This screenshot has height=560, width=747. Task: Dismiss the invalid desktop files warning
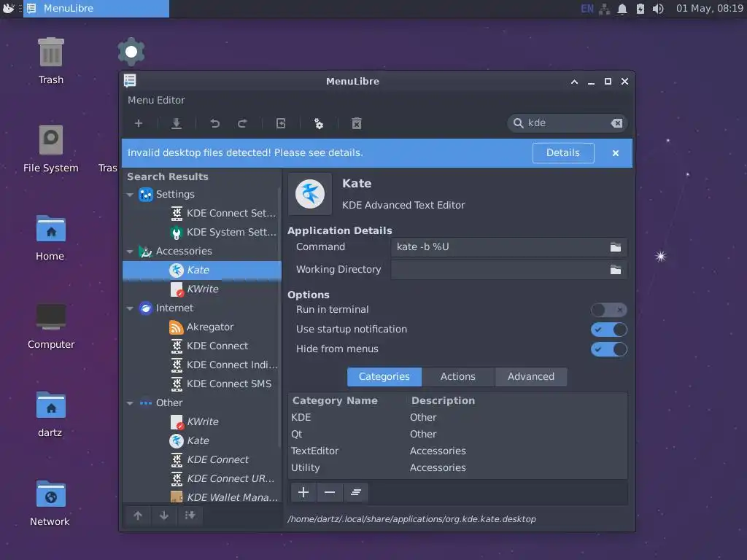(x=616, y=153)
